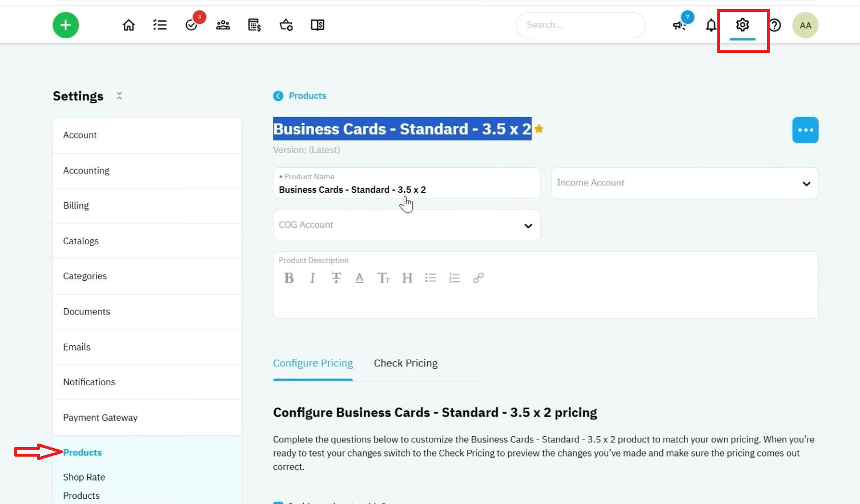Click the Version: (Latest) text

pyautogui.click(x=306, y=150)
